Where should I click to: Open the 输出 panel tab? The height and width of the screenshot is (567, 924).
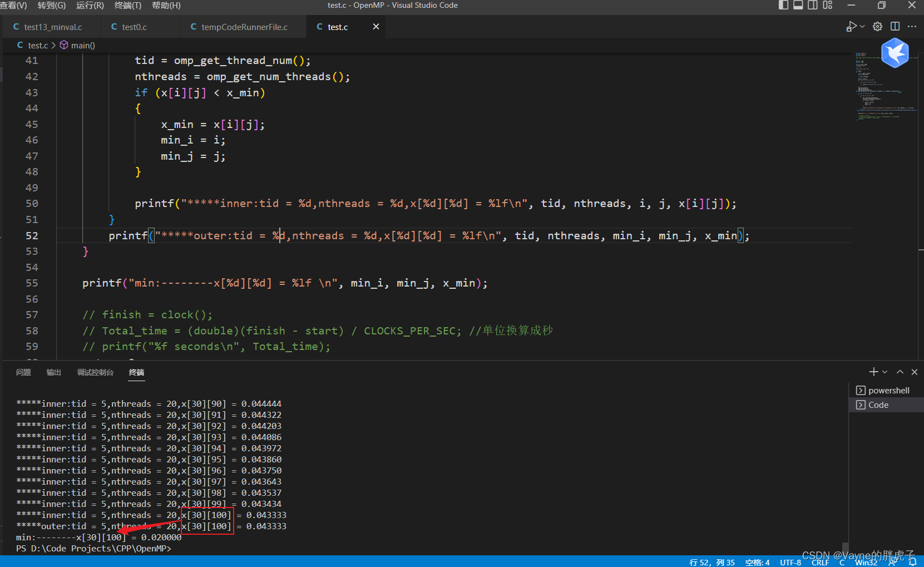click(x=54, y=372)
